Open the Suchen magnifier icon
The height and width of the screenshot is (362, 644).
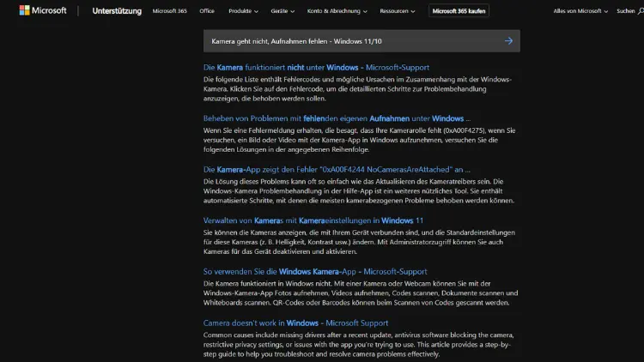click(x=641, y=11)
